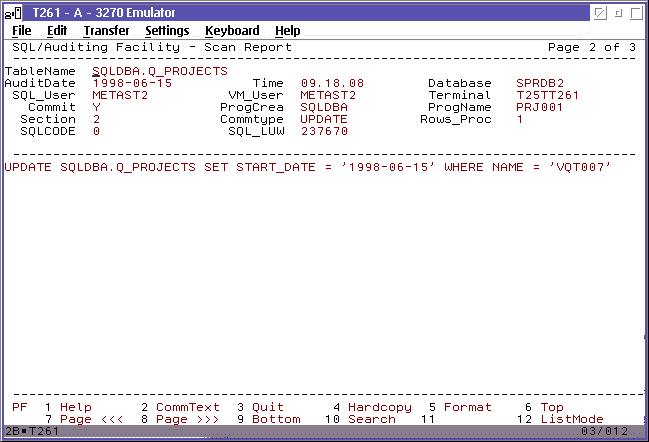Open the Settings menu

[x=167, y=31]
